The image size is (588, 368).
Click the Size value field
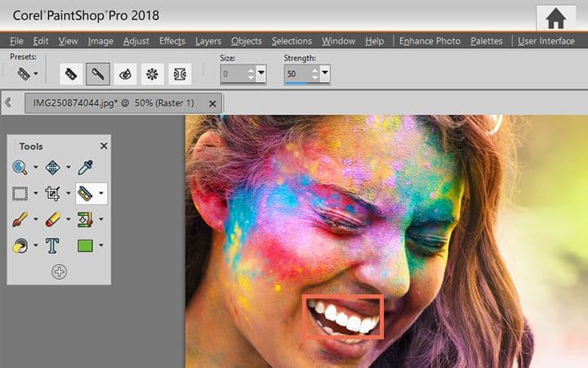click(234, 74)
